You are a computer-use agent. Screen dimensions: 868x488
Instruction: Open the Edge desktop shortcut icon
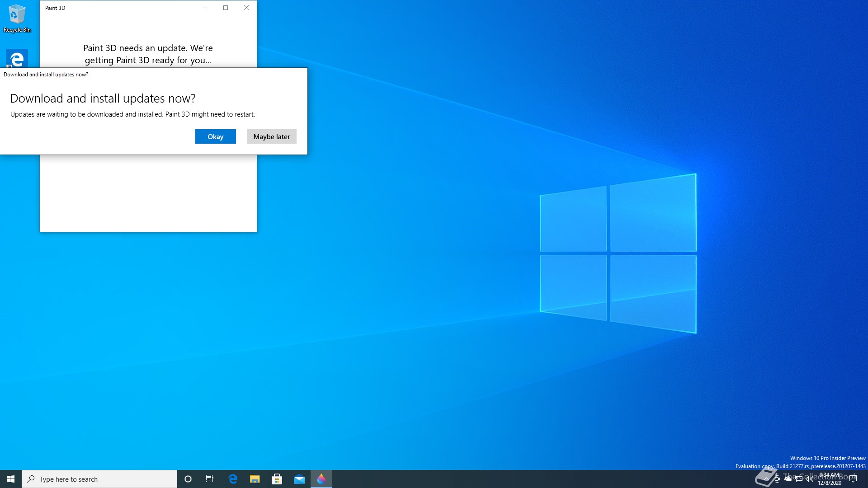point(17,58)
